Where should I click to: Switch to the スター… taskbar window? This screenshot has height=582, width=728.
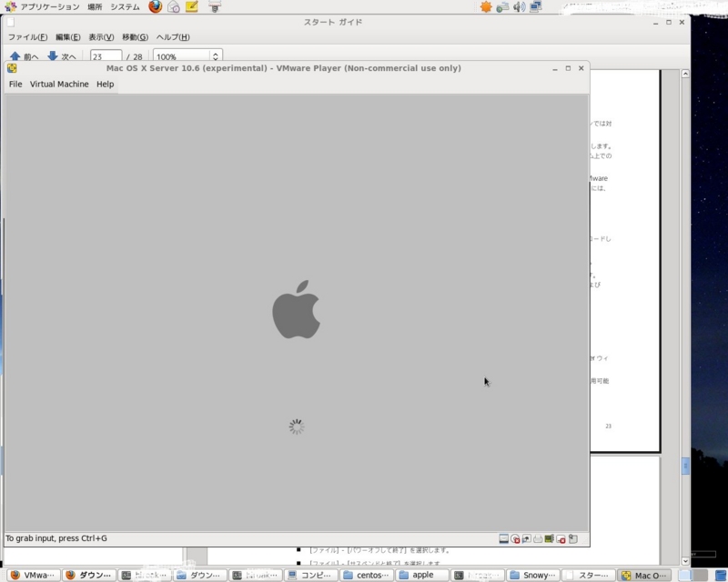tap(588, 575)
